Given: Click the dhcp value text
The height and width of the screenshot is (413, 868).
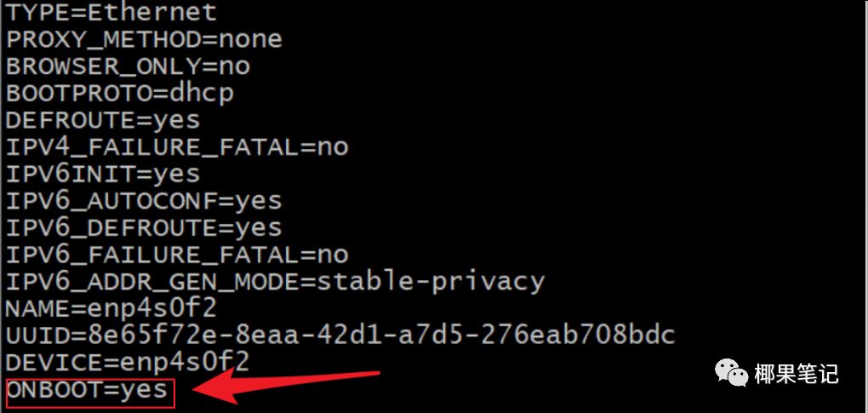Looking at the screenshot, I should coord(199,93).
